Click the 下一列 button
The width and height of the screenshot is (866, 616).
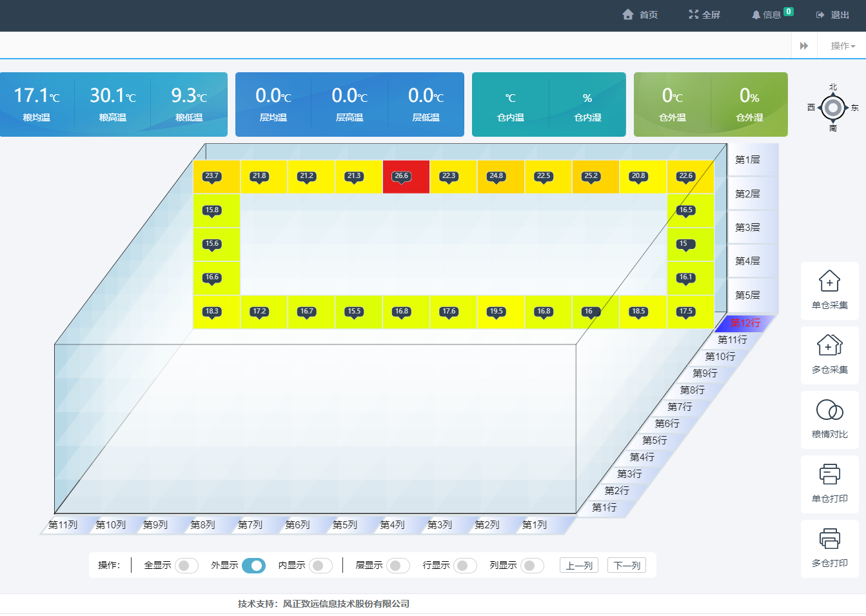[626, 566]
